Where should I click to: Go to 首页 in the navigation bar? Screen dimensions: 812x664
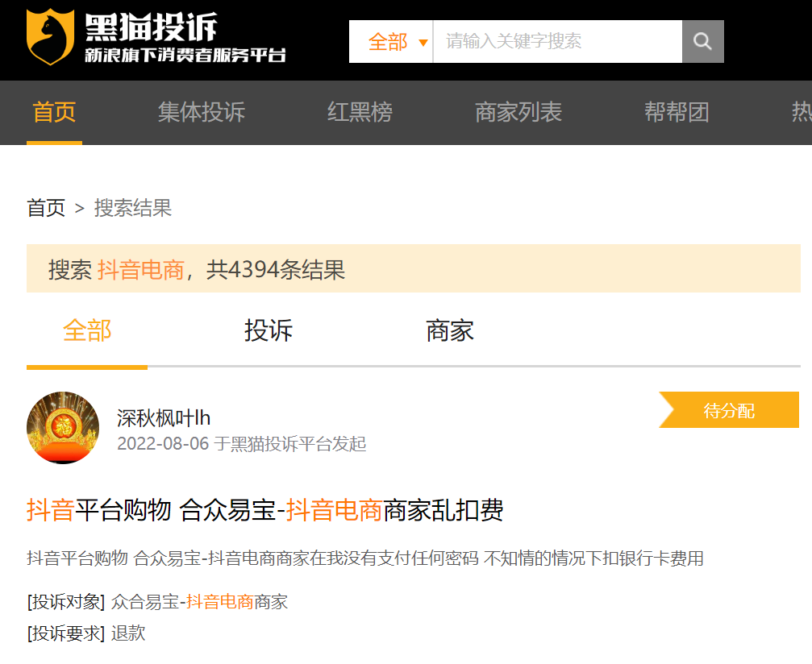point(54,112)
